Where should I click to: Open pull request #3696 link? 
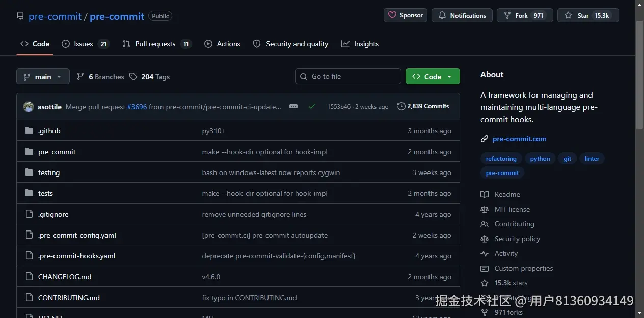point(137,107)
